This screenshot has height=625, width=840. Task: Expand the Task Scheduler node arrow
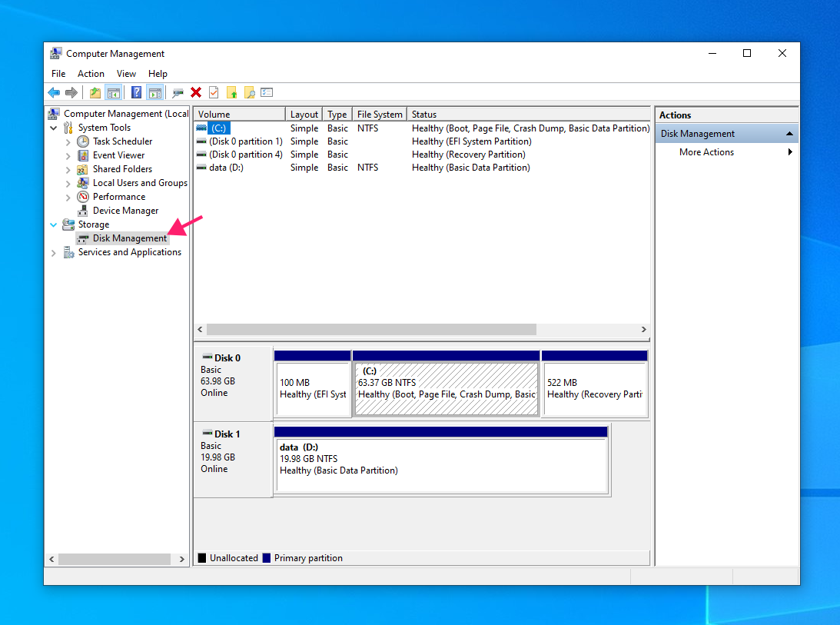68,142
